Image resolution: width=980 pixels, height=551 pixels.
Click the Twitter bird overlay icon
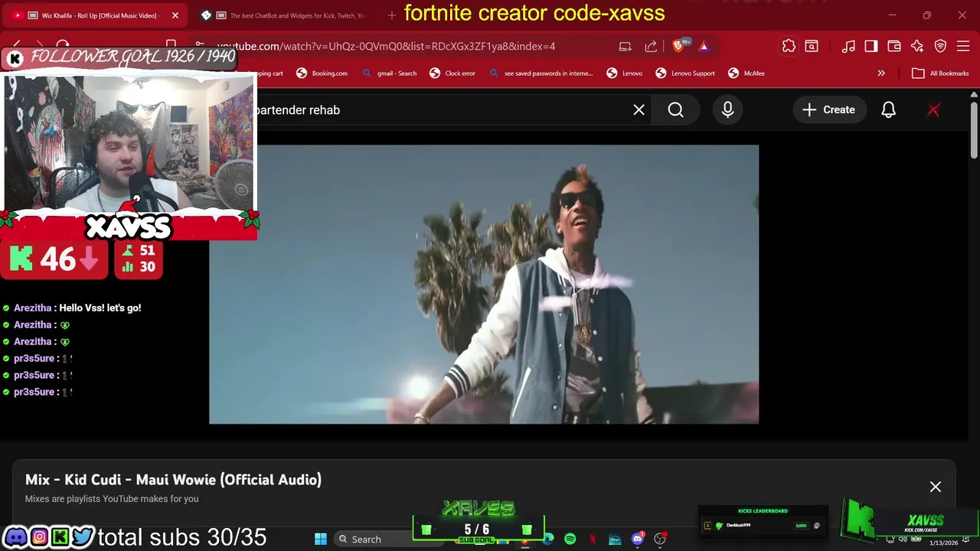(x=83, y=537)
